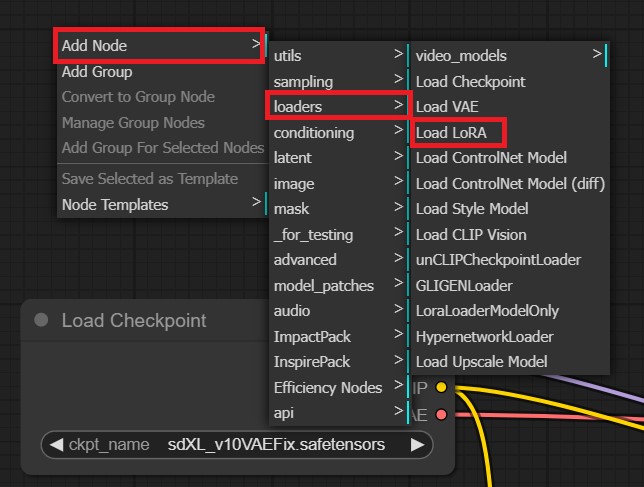644x487 pixels.
Task: Click the yellow CLIP output connector
Action: coord(442,387)
